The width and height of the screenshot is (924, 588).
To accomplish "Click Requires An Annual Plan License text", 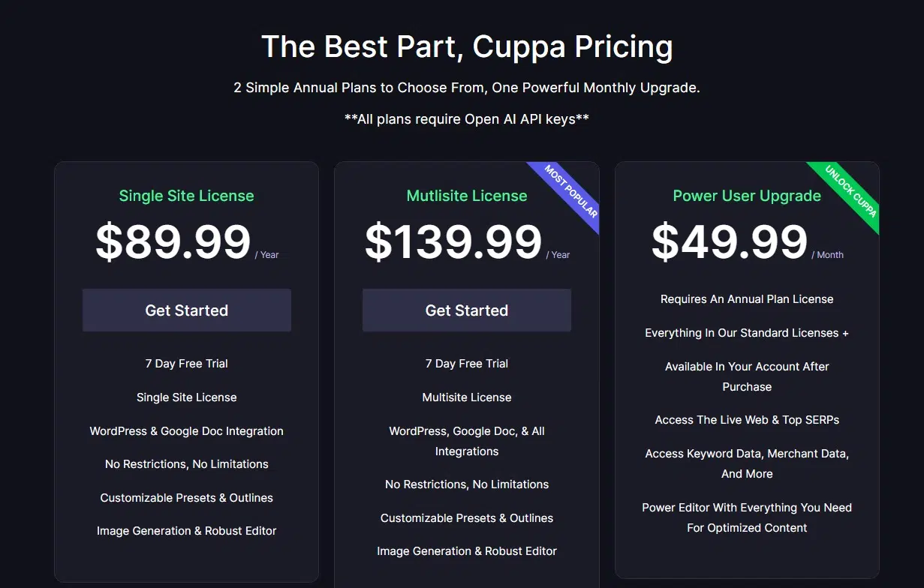I will (x=746, y=298).
